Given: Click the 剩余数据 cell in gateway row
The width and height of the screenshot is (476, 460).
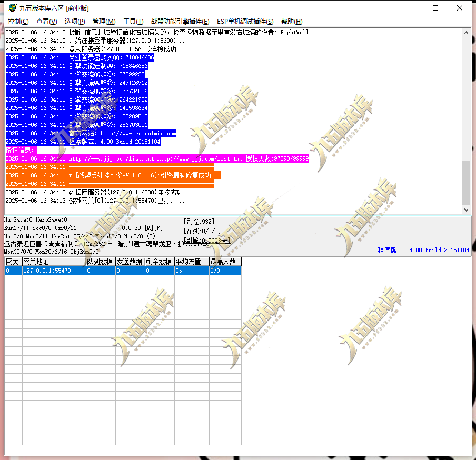Looking at the screenshot, I should 160,271.
